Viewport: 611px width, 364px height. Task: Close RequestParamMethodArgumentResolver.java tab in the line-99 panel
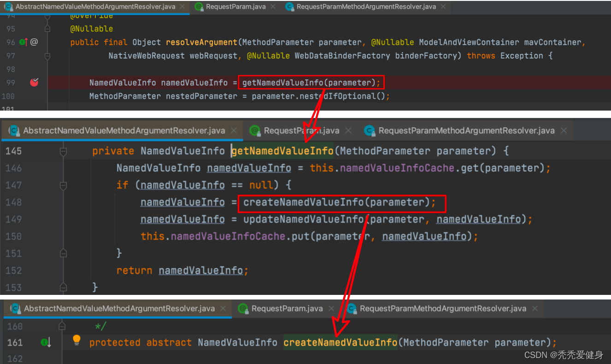(443, 7)
